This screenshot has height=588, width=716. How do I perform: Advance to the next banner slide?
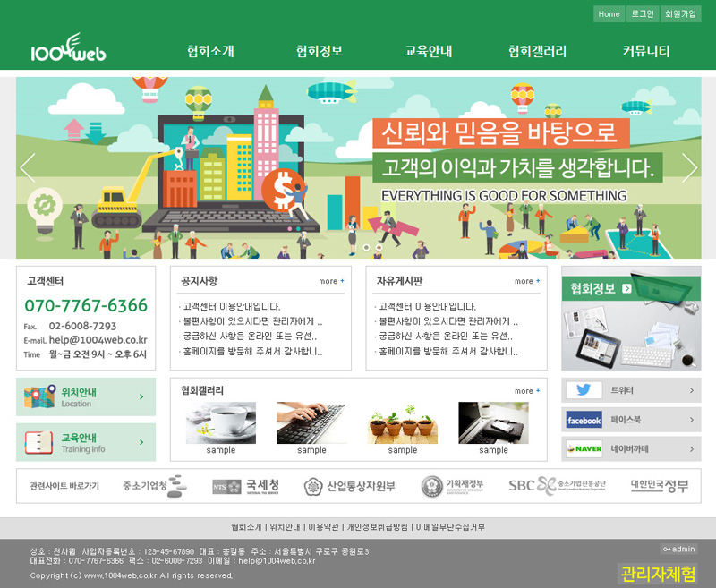click(688, 168)
